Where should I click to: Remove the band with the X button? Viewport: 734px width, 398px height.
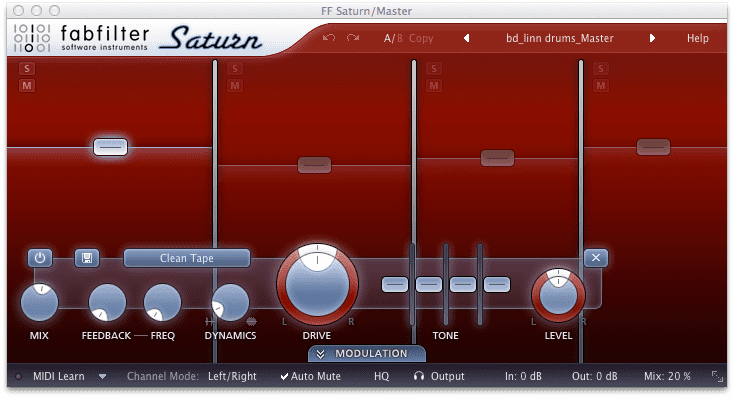click(x=596, y=258)
